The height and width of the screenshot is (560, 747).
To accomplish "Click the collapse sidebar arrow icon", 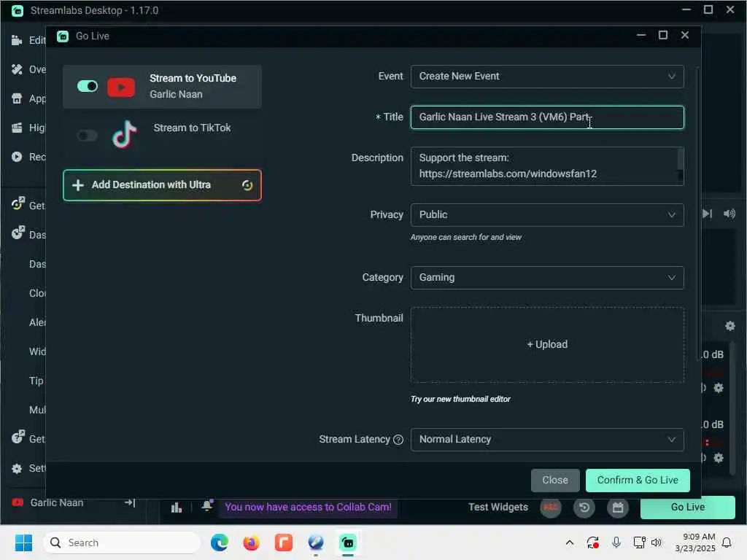I will (x=130, y=503).
